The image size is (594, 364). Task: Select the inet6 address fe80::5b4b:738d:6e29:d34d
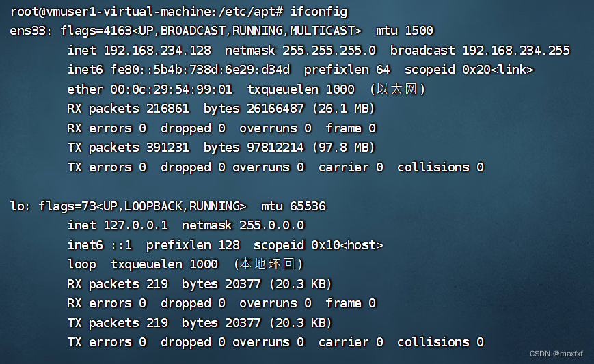pos(200,70)
